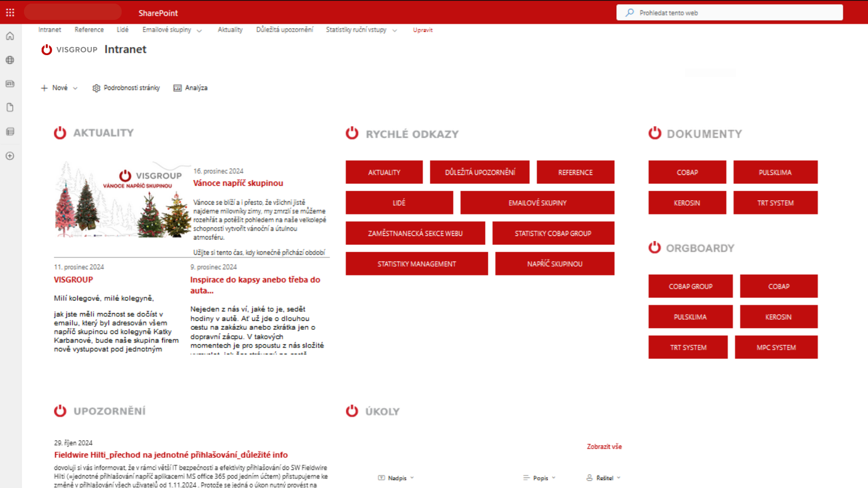Go to Home in left rail

[10, 36]
